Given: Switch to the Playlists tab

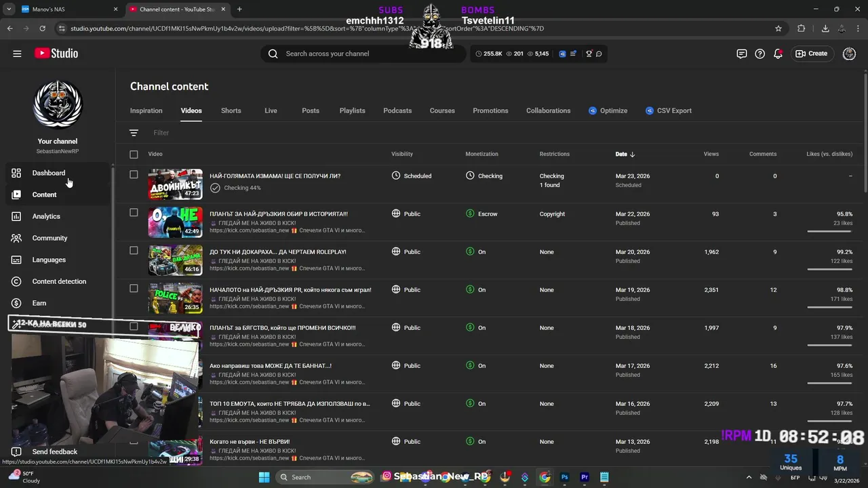Looking at the screenshot, I should [352, 110].
